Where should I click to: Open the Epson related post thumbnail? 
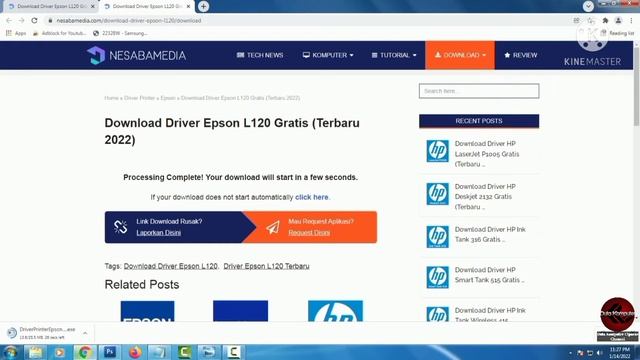[x=147, y=311]
